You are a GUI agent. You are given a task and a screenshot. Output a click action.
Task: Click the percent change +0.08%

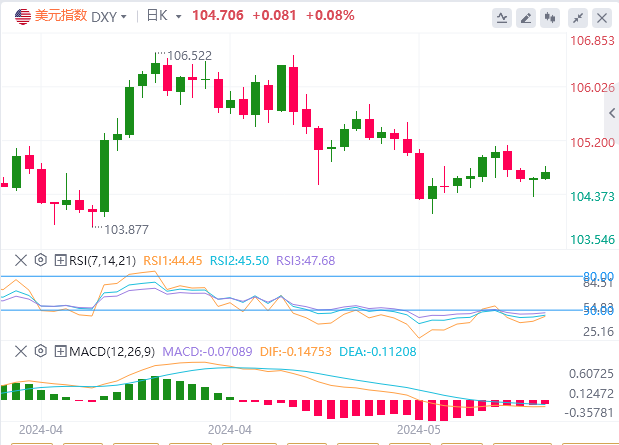(x=330, y=15)
